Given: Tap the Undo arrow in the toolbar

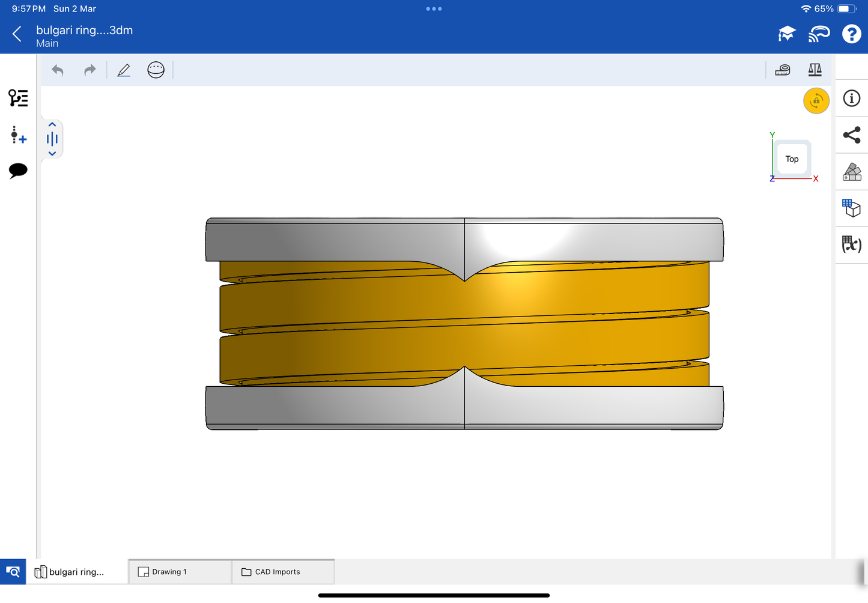Looking at the screenshot, I should click(58, 70).
